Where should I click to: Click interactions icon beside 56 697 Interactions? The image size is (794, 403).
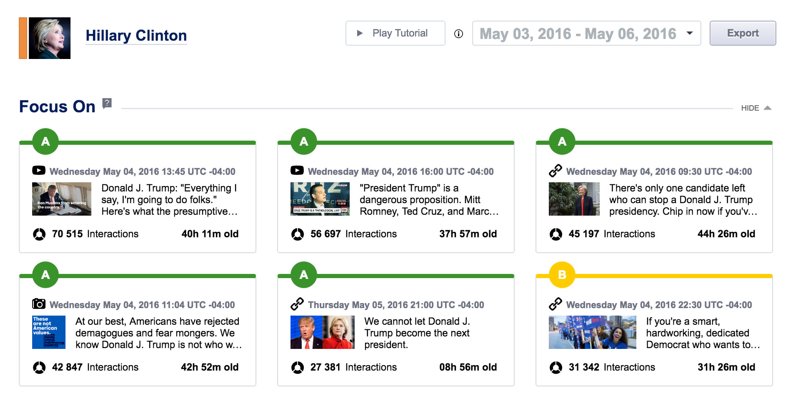pyautogui.click(x=297, y=234)
